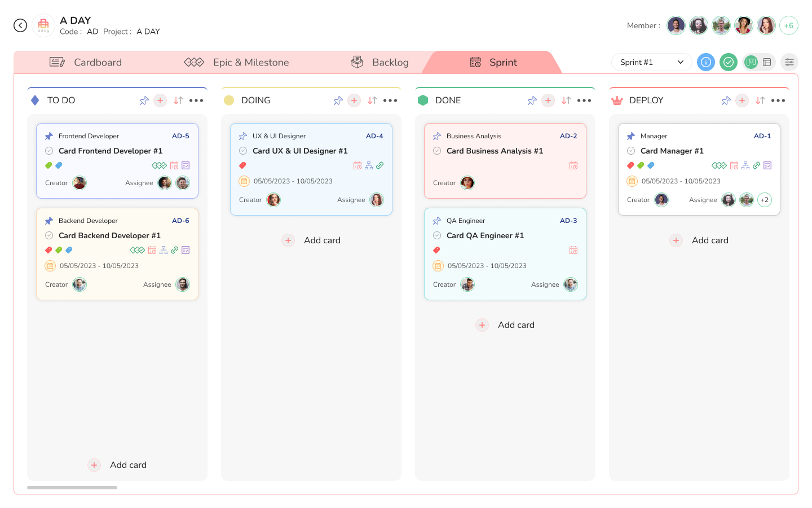Expand the +6 members list
The width and height of the screenshot is (812, 508).
[788, 25]
